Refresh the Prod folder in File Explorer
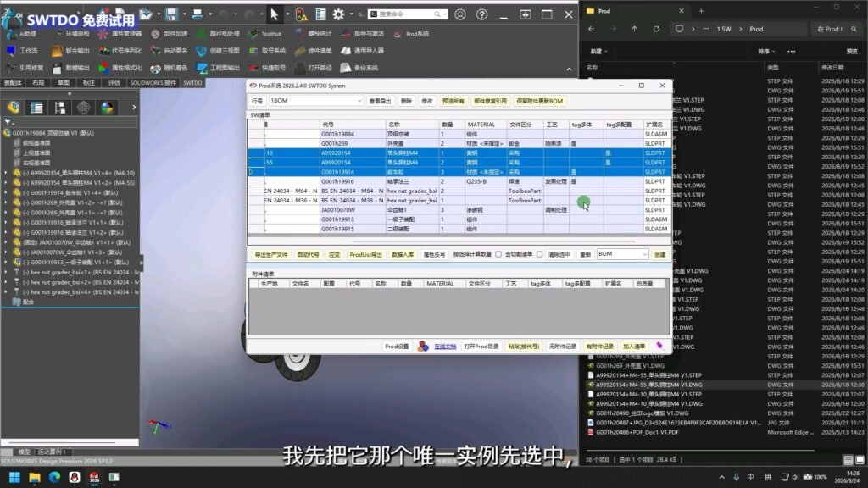This screenshot has width=868, height=488. (657, 29)
